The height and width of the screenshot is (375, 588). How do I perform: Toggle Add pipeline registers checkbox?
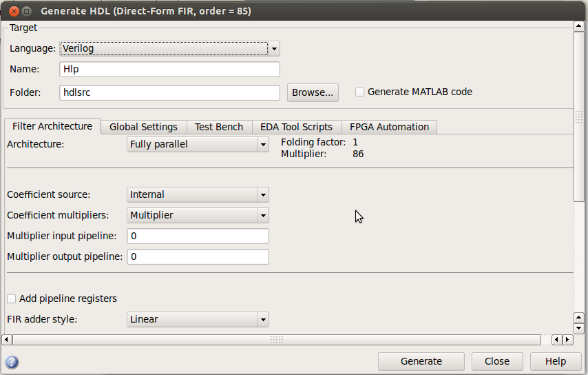click(11, 298)
